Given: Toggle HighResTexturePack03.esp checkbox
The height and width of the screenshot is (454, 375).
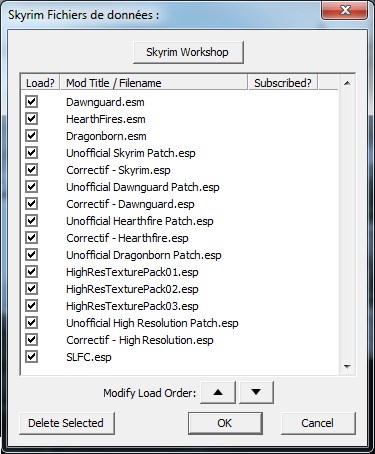Looking at the screenshot, I should [x=31, y=306].
